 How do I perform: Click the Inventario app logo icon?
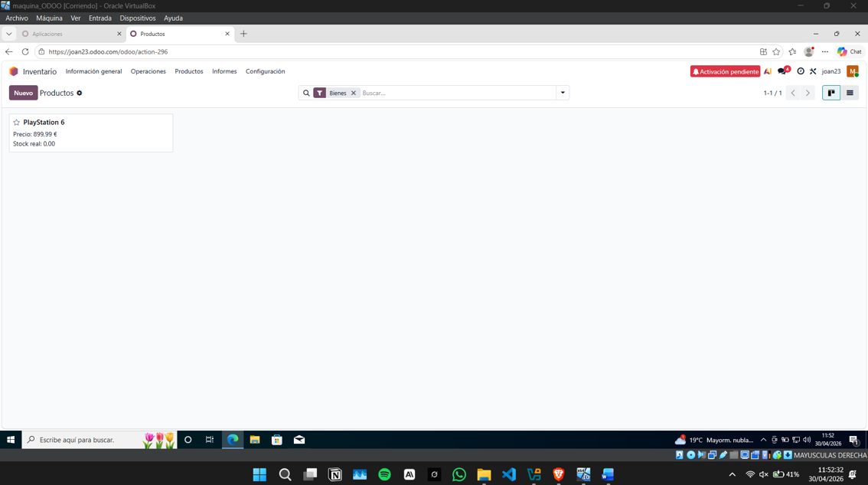click(14, 71)
